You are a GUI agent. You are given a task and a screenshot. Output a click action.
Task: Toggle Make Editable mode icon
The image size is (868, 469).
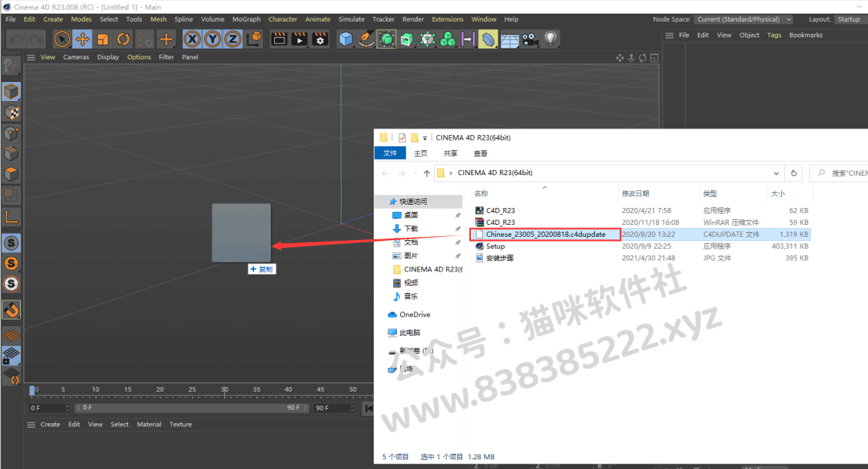[11, 67]
